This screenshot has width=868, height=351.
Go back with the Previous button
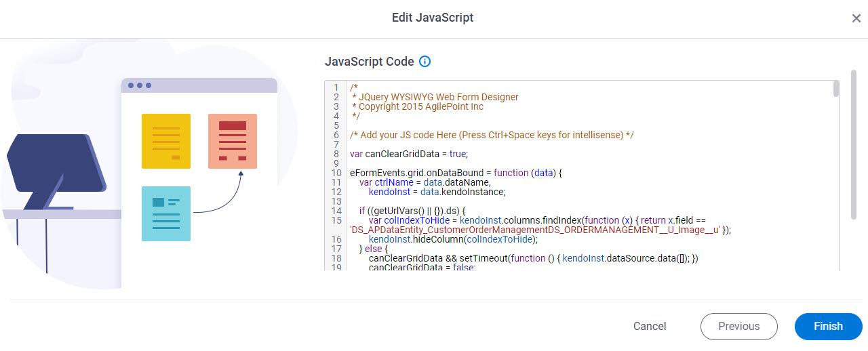click(x=739, y=327)
